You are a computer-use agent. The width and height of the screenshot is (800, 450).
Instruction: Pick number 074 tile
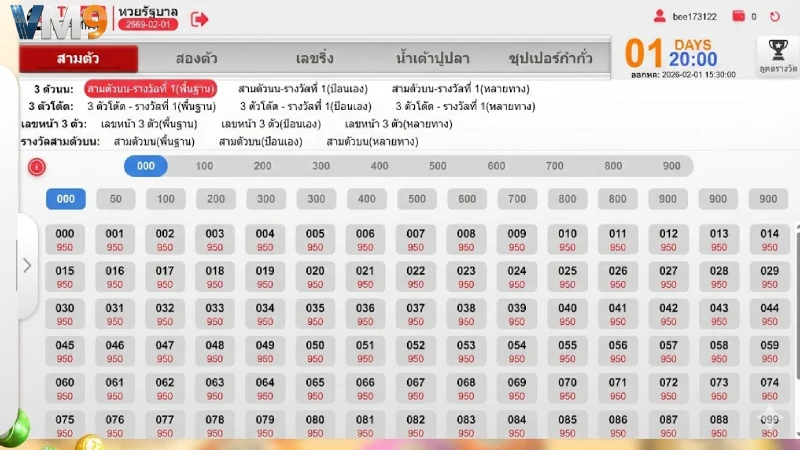pyautogui.click(x=769, y=389)
